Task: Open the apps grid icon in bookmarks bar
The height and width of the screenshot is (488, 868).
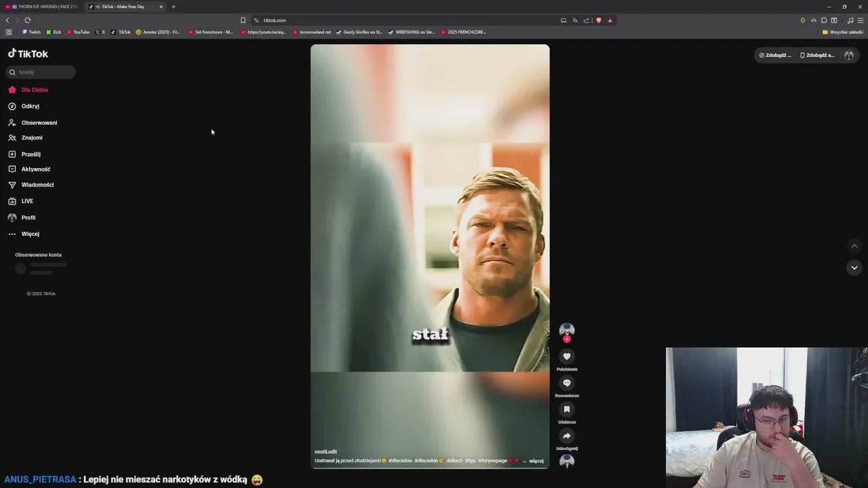Action: 9,32
